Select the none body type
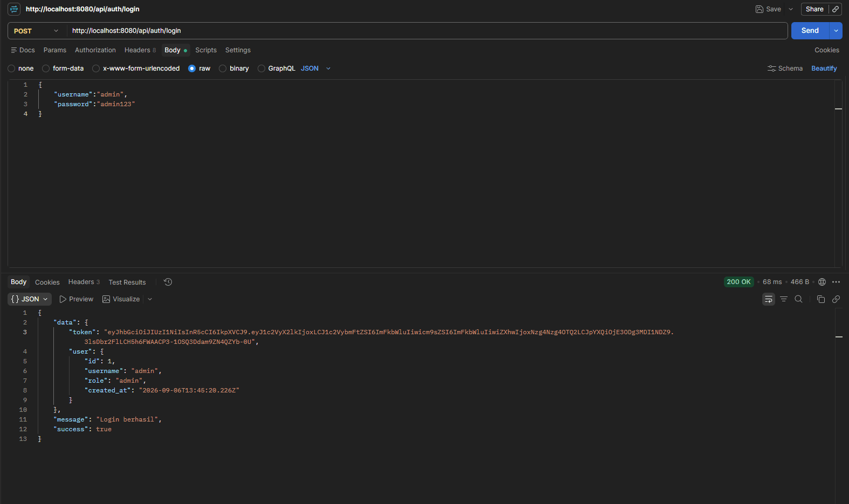This screenshot has height=504, width=849. (20, 68)
